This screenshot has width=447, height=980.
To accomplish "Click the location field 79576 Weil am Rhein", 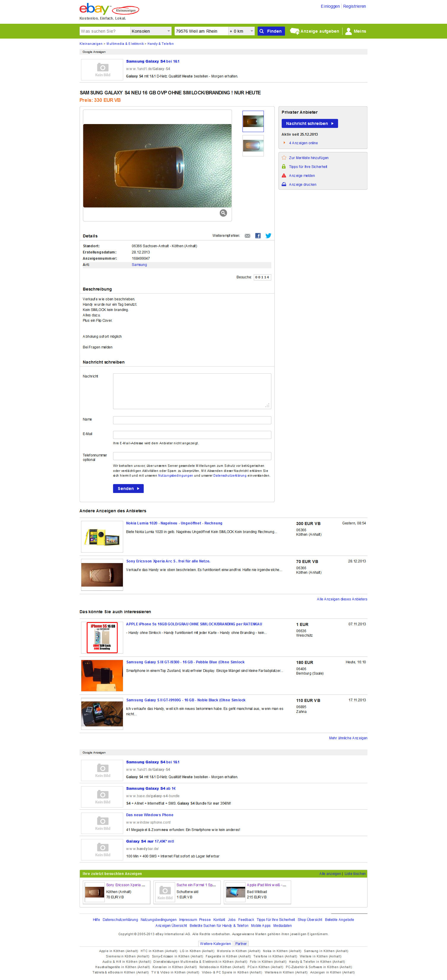I will (201, 31).
